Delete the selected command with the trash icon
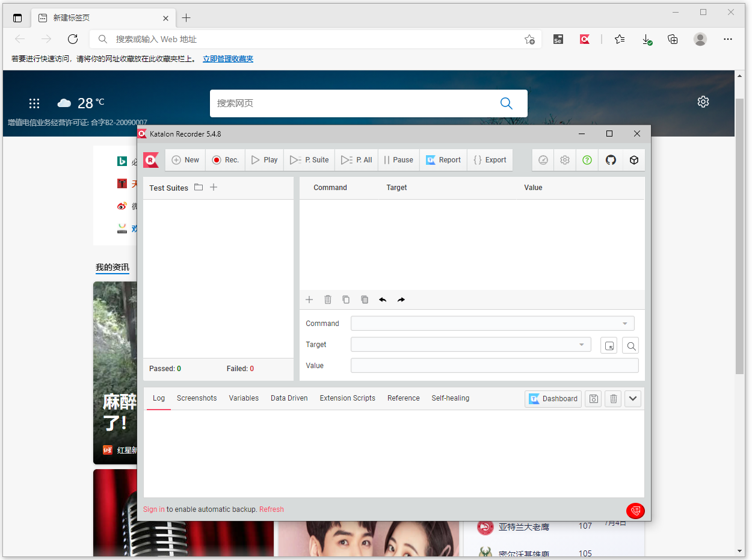Image resolution: width=752 pixels, height=560 pixels. tap(328, 300)
